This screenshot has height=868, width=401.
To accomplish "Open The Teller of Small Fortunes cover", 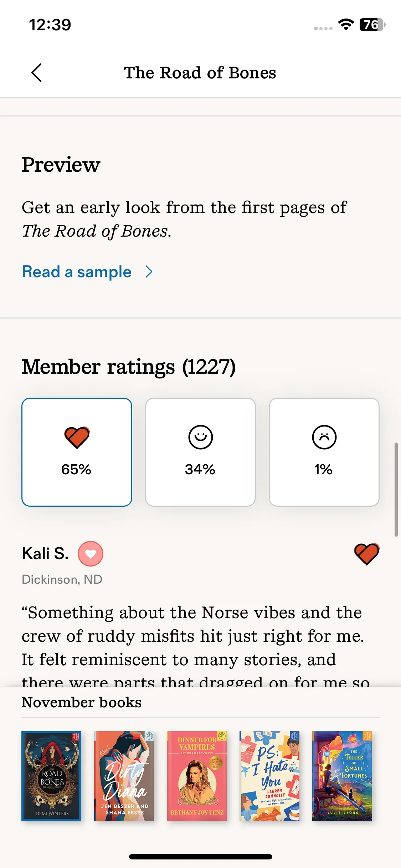I will pos(342,776).
